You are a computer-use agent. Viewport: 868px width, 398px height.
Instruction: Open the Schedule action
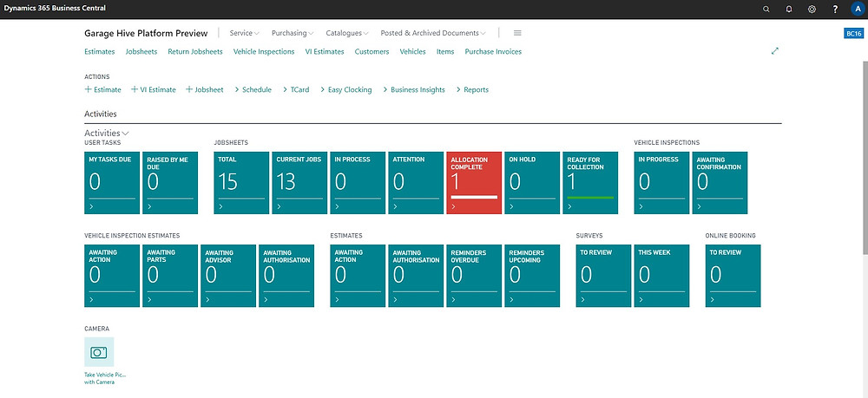coord(253,89)
